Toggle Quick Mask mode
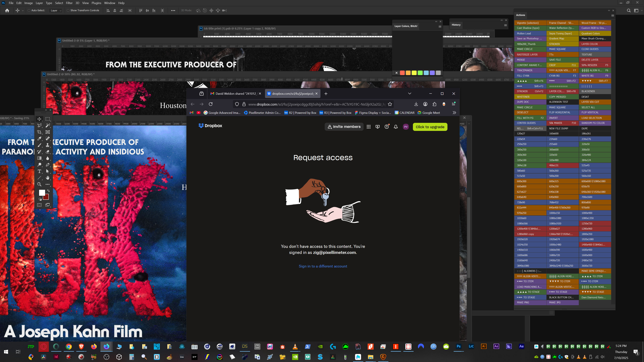The height and width of the screenshot is (362, 644). (39, 205)
